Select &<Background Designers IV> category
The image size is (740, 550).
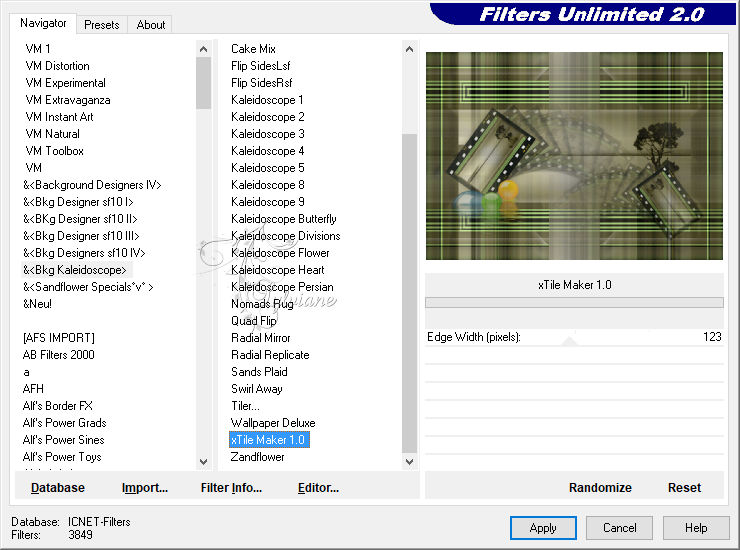(x=92, y=185)
